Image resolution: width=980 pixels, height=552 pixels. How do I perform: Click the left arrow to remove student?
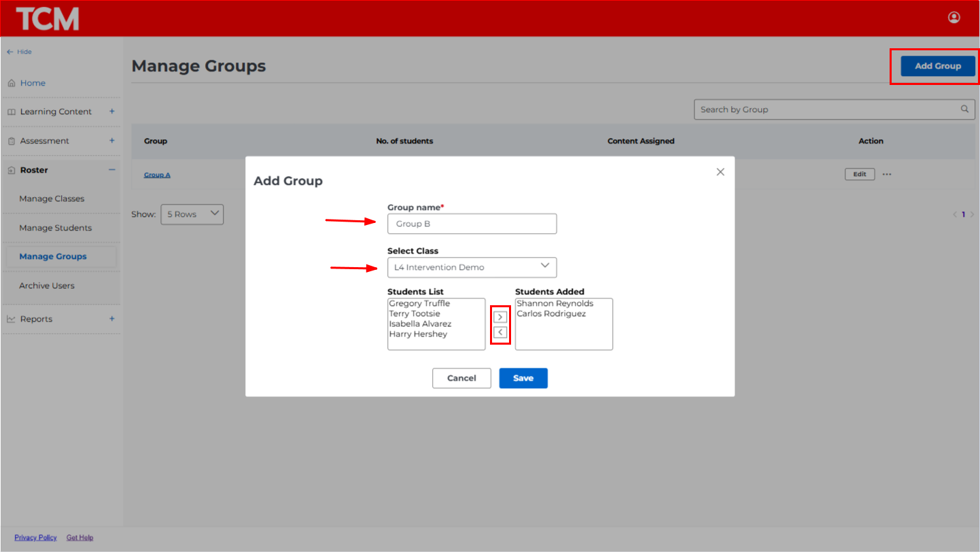pos(500,332)
